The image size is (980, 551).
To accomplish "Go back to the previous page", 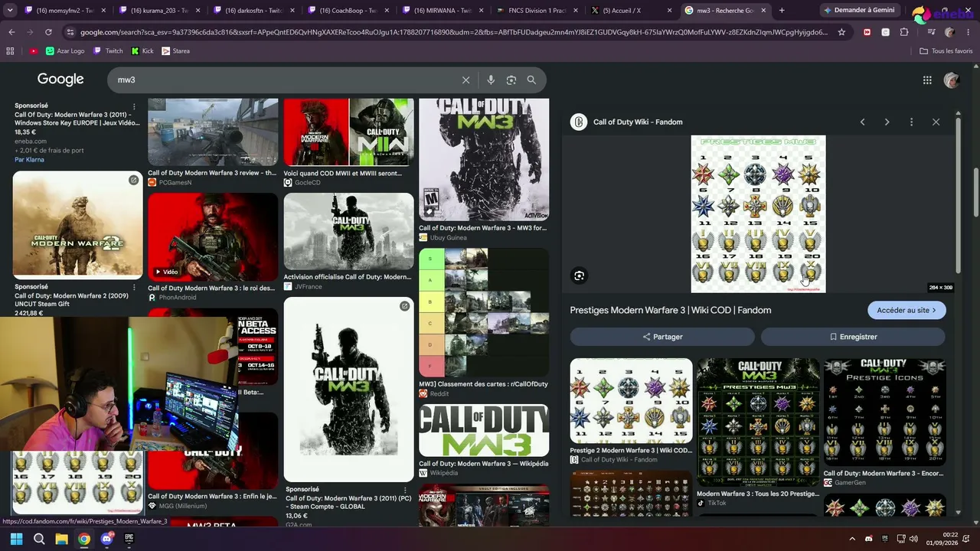I will [x=11, y=32].
